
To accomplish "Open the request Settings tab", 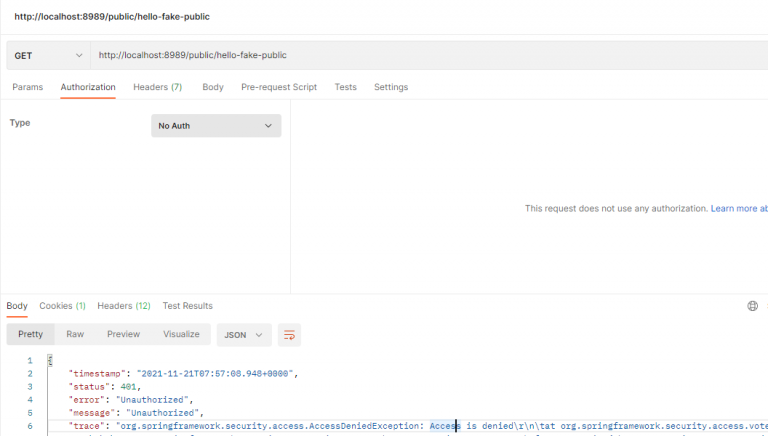I will [391, 87].
